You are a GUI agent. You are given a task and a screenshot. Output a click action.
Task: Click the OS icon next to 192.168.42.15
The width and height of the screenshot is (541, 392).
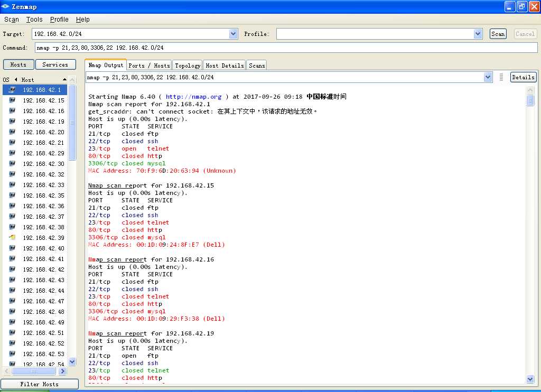(12, 100)
